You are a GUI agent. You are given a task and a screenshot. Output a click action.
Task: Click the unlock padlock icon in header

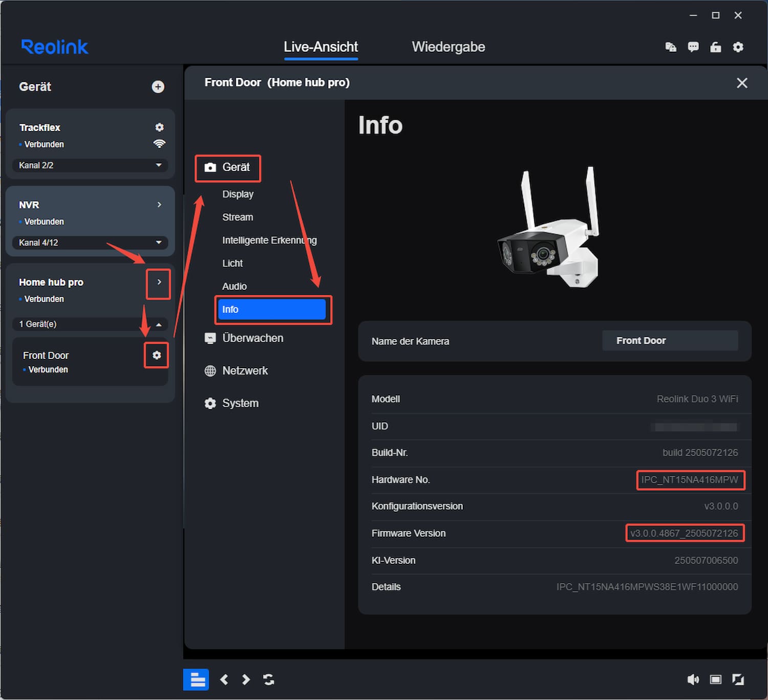(716, 47)
